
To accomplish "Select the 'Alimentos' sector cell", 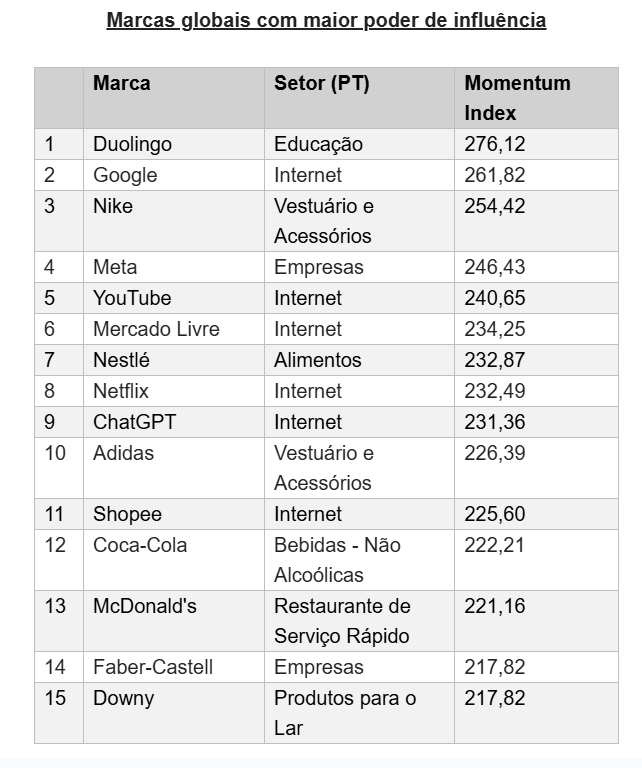I will [x=317, y=360].
